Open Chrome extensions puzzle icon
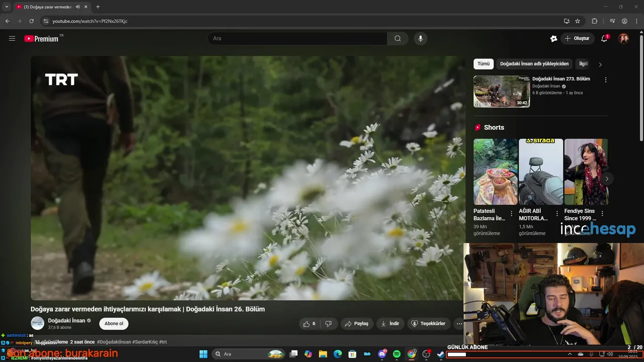644x362 pixels. coord(594,21)
